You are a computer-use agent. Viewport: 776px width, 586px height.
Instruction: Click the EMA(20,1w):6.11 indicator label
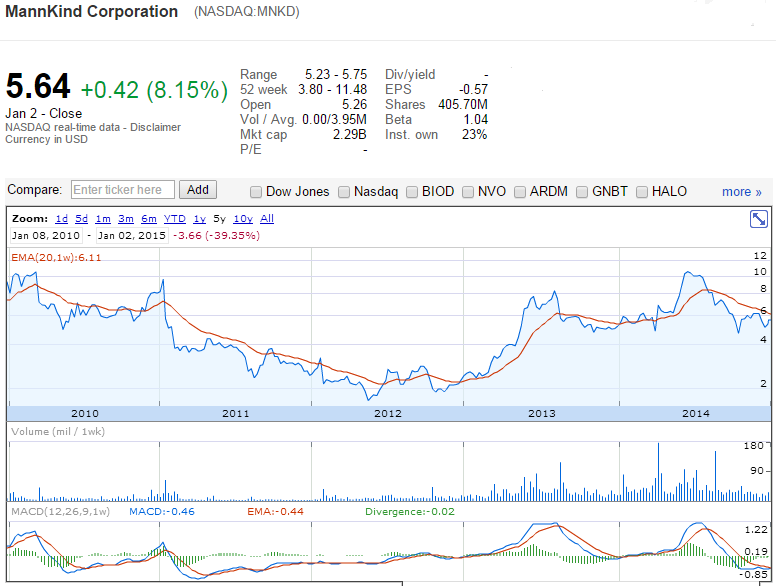[x=56, y=257]
